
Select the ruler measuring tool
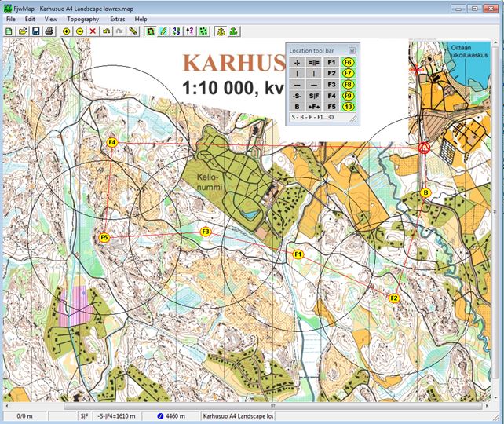click(x=133, y=31)
